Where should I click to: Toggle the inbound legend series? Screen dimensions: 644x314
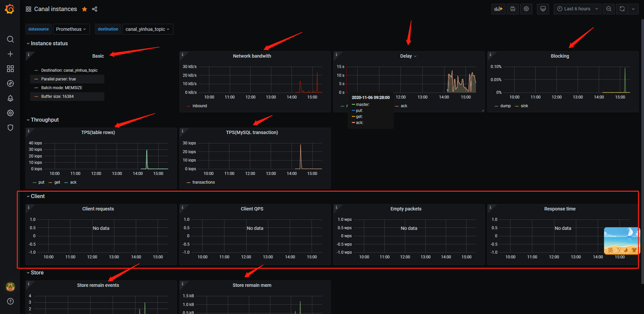(200, 106)
